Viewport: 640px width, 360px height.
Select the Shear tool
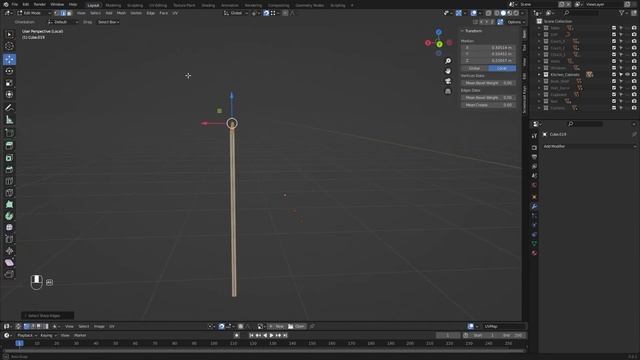point(9,263)
